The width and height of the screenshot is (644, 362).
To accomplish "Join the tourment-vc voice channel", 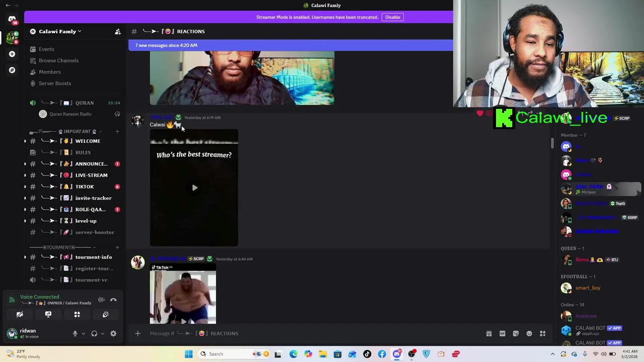I will click(75, 280).
